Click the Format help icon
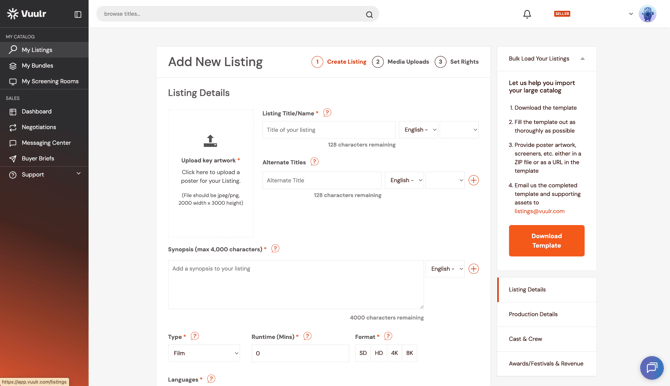Image resolution: width=670 pixels, height=386 pixels. [x=388, y=336]
